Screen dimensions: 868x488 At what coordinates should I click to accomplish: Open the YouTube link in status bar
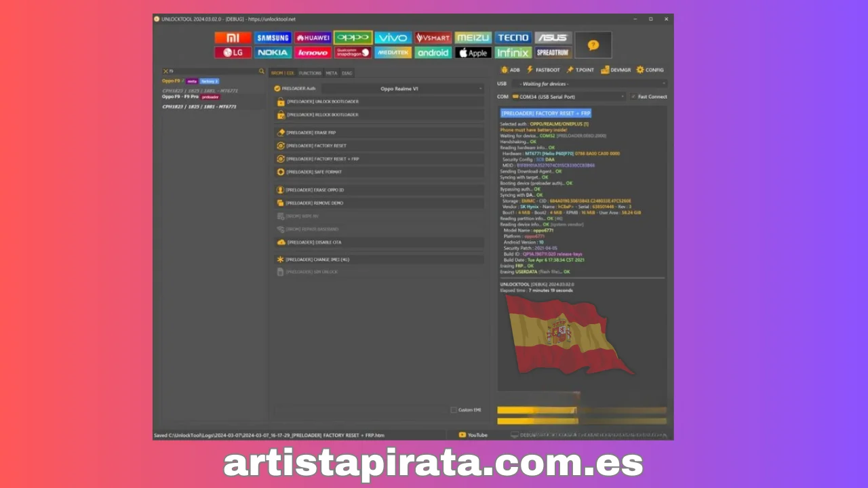pyautogui.click(x=473, y=434)
